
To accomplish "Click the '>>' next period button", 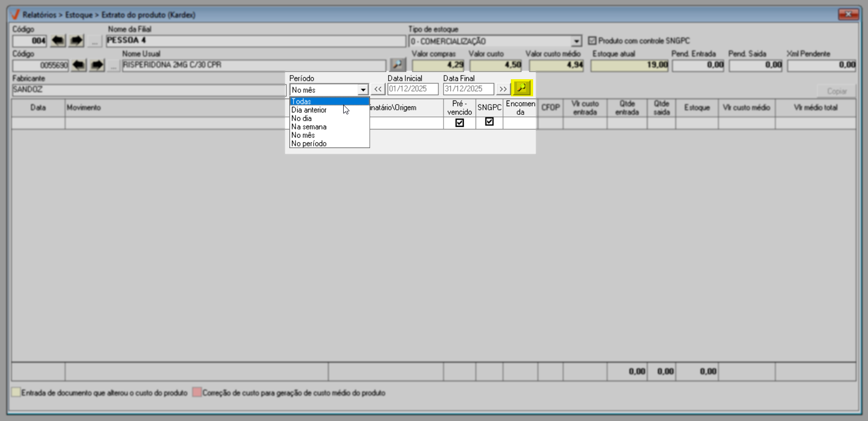I will (x=503, y=89).
